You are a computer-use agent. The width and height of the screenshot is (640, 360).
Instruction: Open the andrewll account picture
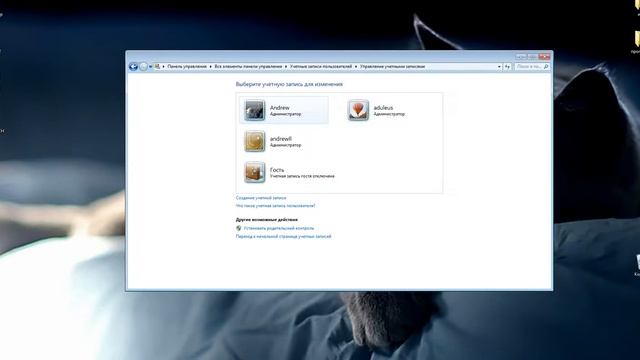click(254, 141)
